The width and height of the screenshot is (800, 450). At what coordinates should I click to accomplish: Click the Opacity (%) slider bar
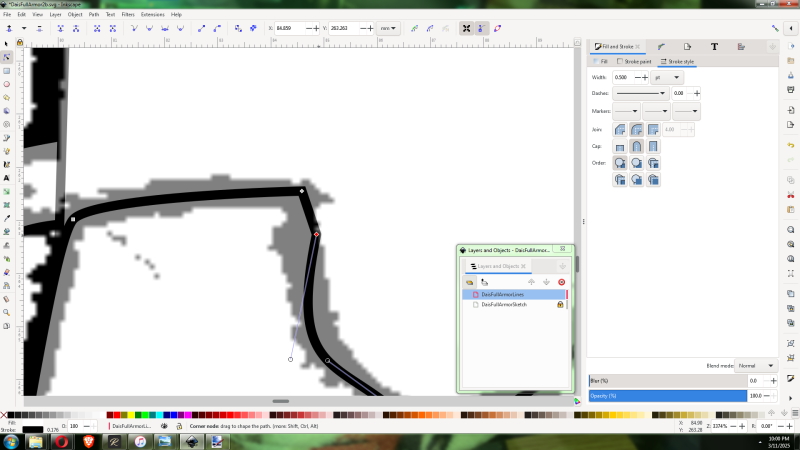tap(666, 396)
